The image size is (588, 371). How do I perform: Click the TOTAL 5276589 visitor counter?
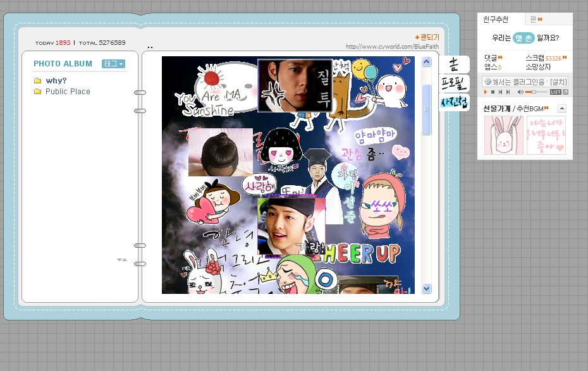pos(102,43)
